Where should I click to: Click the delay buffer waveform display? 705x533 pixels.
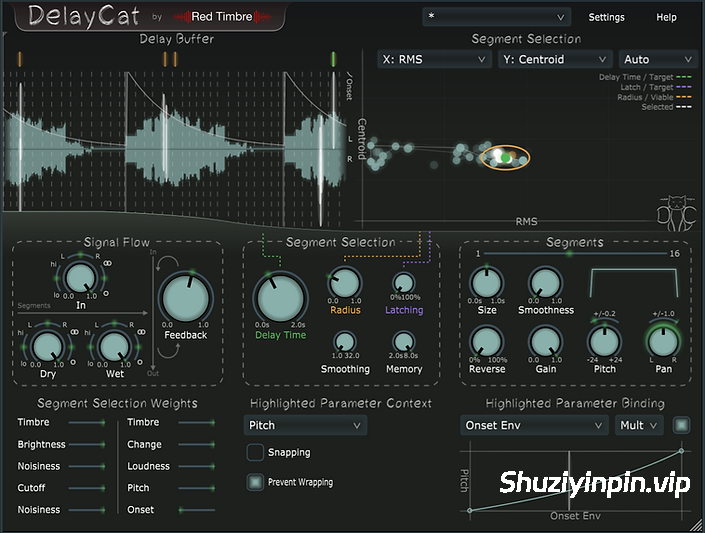tap(175, 148)
